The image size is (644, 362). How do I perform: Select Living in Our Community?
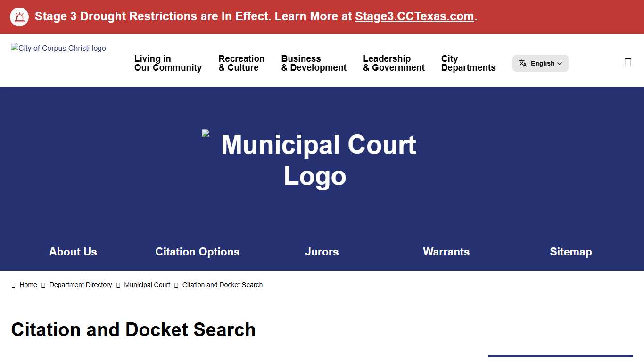[168, 63]
